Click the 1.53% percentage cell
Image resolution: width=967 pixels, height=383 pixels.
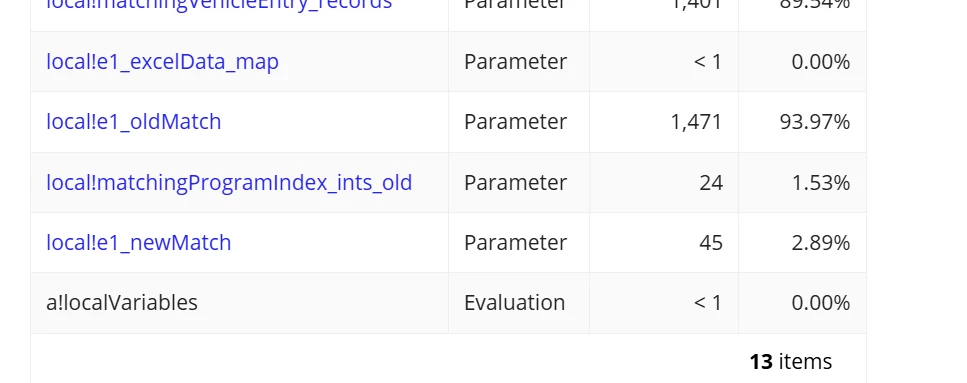pos(820,183)
